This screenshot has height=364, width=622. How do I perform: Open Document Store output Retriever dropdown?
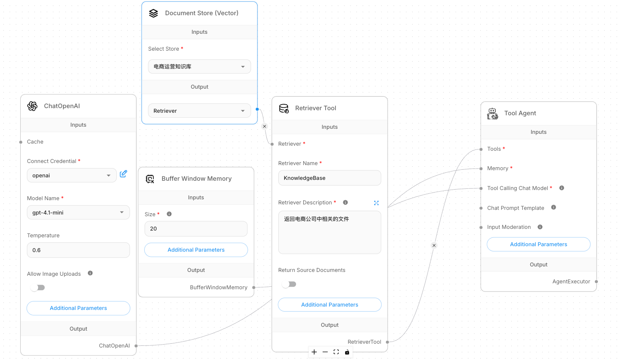(x=199, y=111)
